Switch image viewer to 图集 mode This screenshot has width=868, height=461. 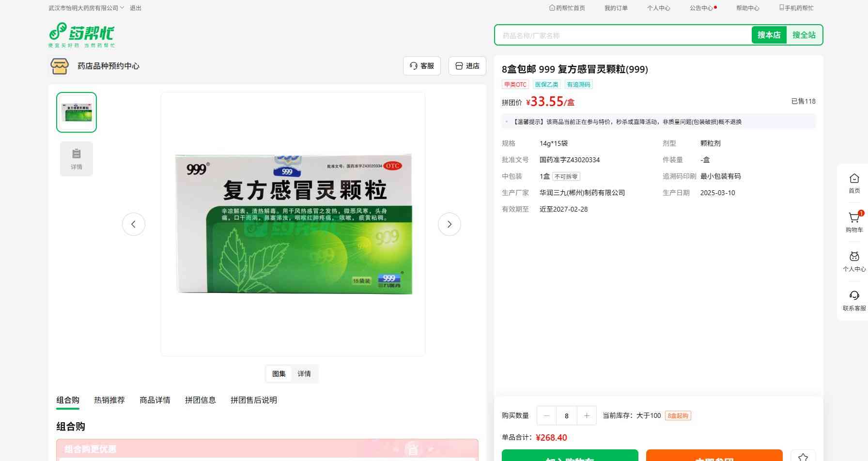pos(279,374)
